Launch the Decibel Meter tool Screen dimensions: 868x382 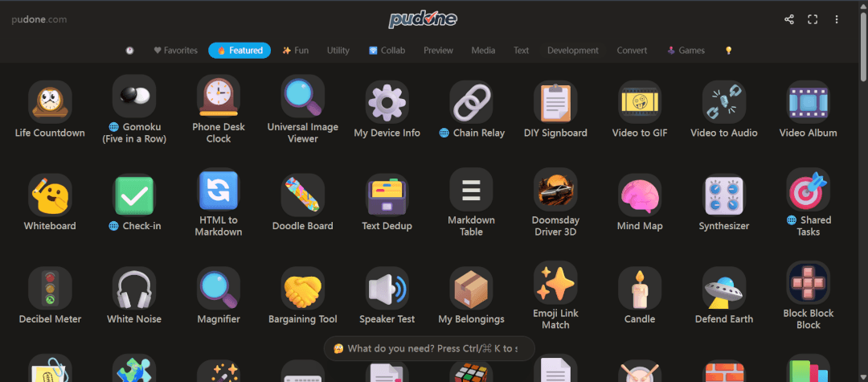[50, 288]
